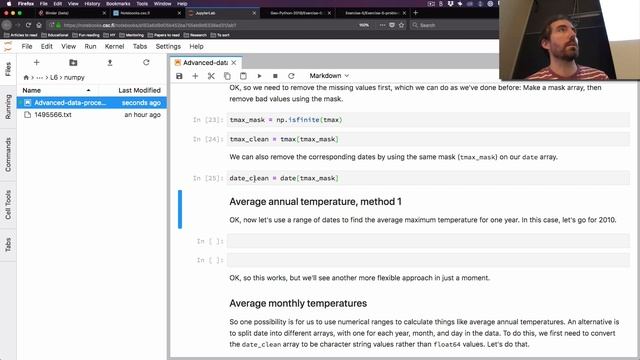This screenshot has height=360, width=640.
Task: Select 'Average annual temperature, method 1' heading
Action: 315,202
